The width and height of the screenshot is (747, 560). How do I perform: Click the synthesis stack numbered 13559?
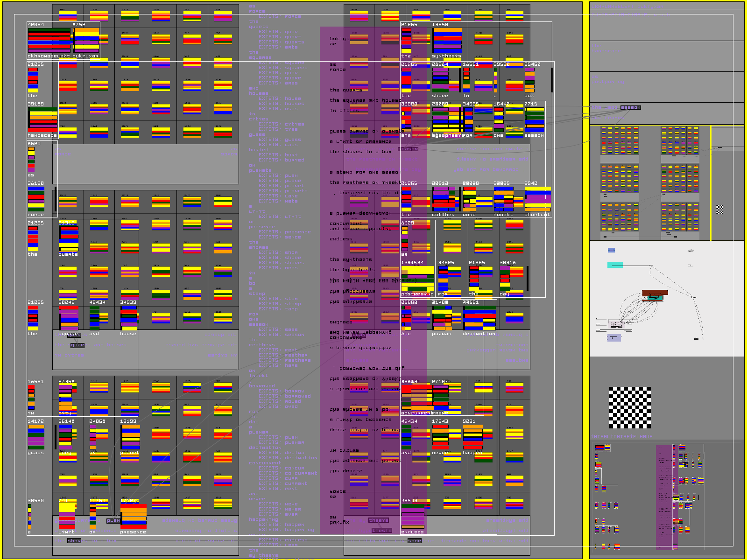click(447, 41)
